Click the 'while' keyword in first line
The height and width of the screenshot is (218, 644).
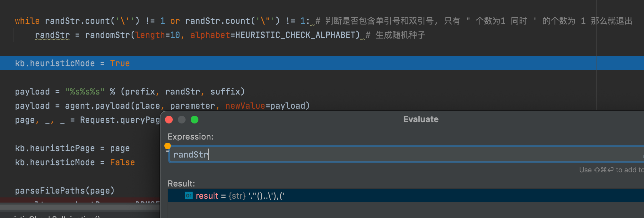[x=27, y=21]
